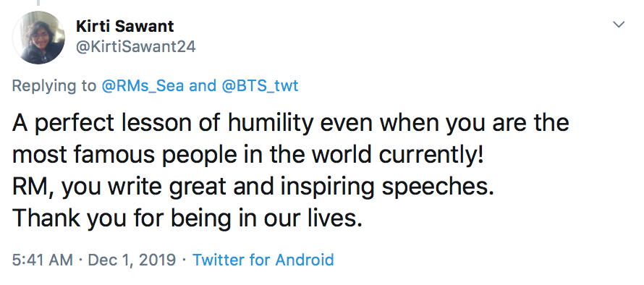Viewport: 644px width, 285px height.
Task: Open the @BTS_twt mention link
Action: click(x=260, y=86)
